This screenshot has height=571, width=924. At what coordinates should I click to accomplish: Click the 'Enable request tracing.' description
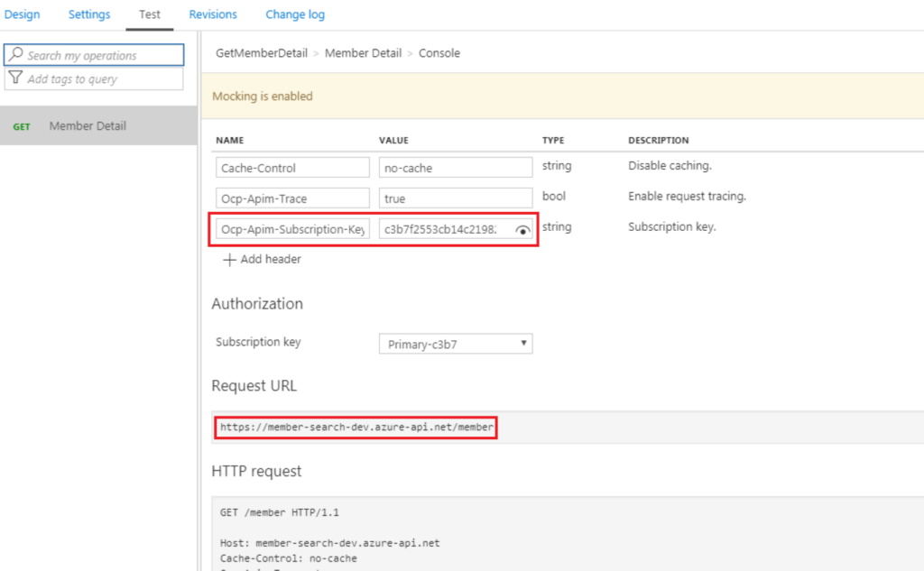(x=687, y=197)
